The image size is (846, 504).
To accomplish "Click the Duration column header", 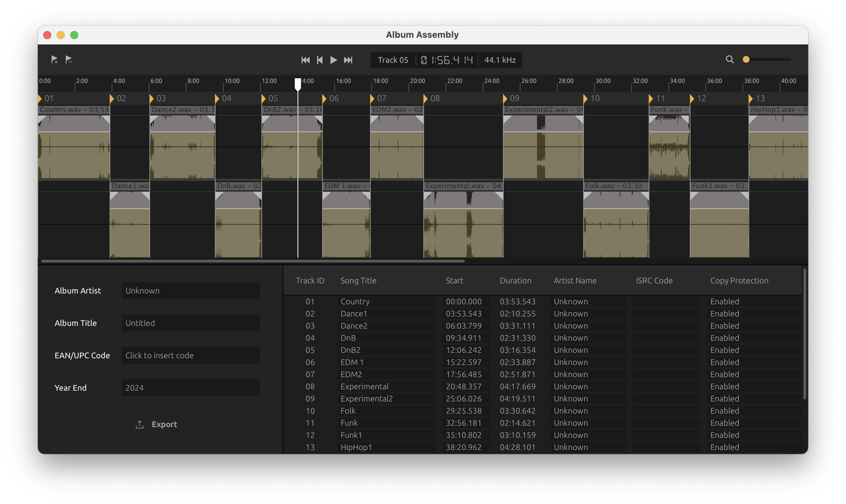I will tap(515, 281).
